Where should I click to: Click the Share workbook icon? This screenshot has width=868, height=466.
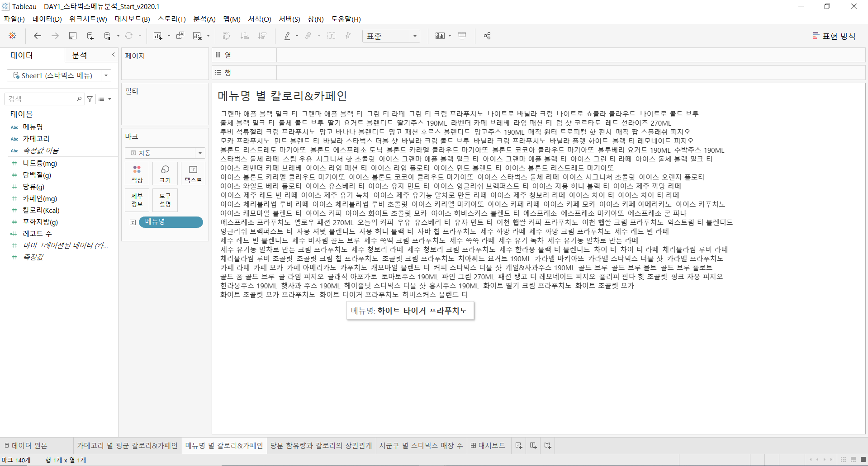487,36
